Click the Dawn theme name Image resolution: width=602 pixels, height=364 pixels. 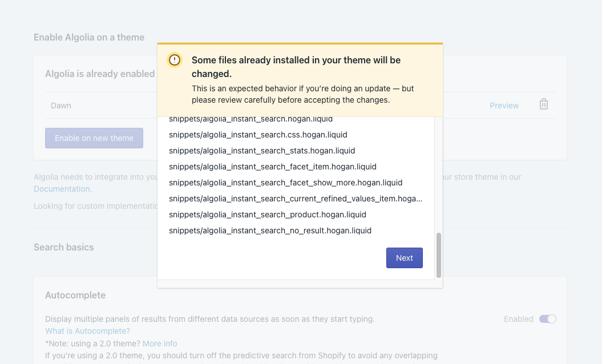pyautogui.click(x=61, y=106)
